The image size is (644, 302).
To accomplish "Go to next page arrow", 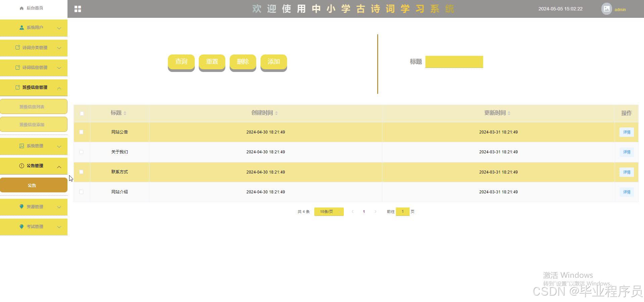I will point(375,212).
